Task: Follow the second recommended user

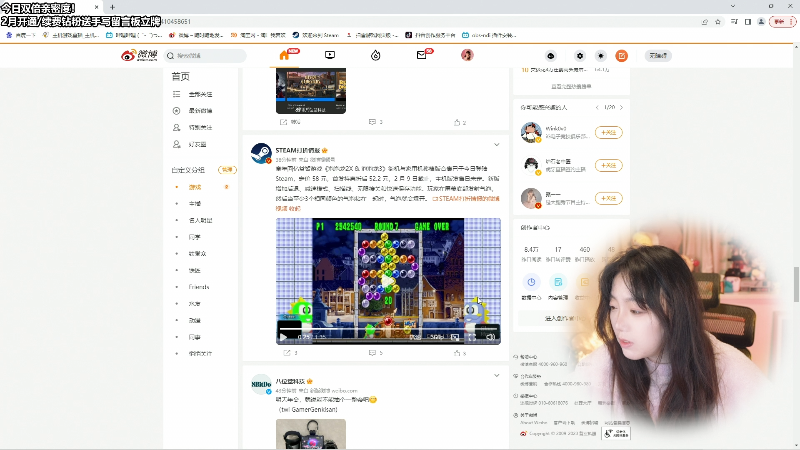Action: tap(609, 165)
